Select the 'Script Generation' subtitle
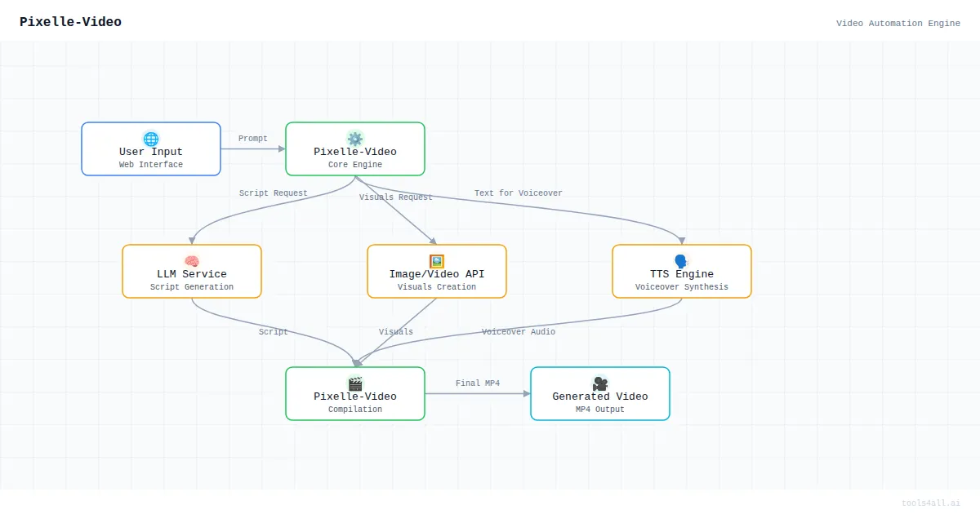Screen dimensions: 980x514 point(192,287)
